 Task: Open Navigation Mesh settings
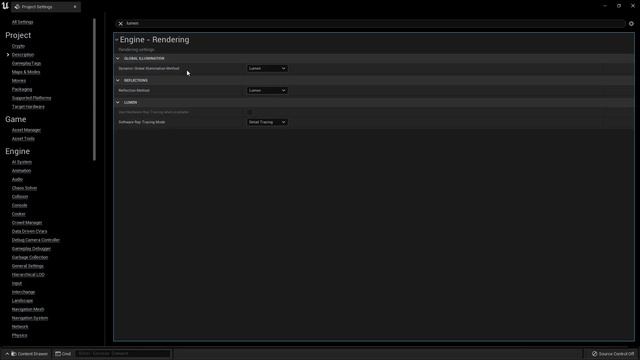(28, 309)
